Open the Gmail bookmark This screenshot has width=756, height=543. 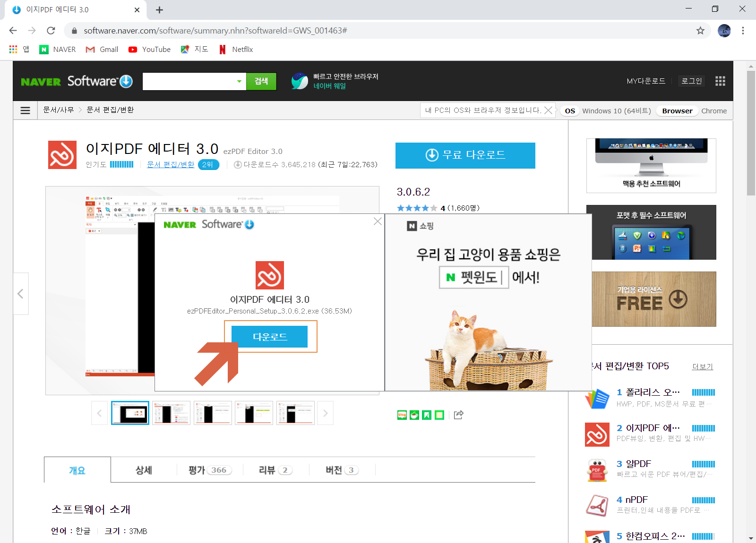[x=102, y=50]
